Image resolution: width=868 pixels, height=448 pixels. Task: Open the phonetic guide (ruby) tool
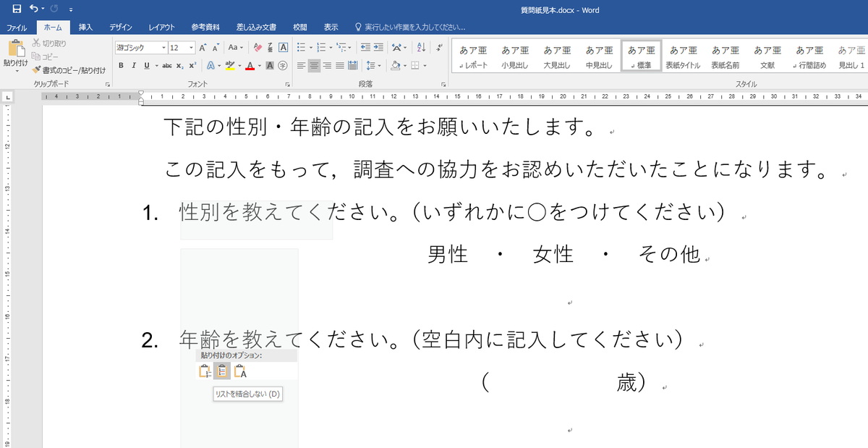(x=270, y=48)
